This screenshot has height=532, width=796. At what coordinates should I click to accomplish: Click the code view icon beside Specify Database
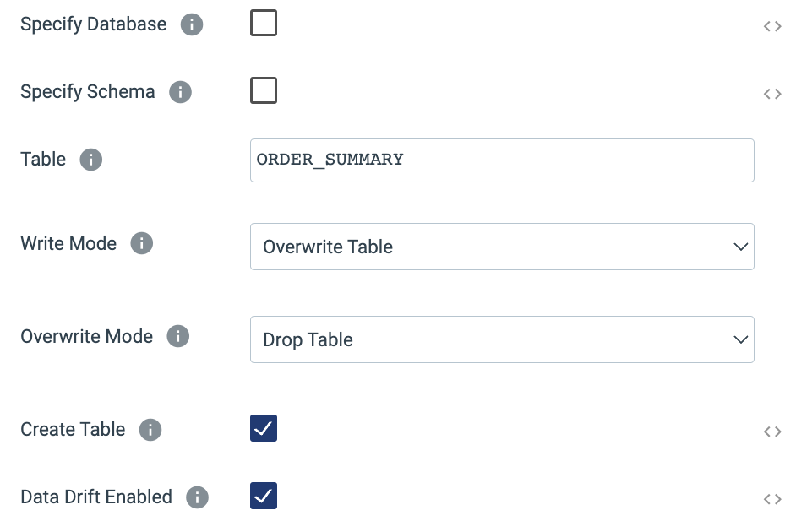[771, 26]
